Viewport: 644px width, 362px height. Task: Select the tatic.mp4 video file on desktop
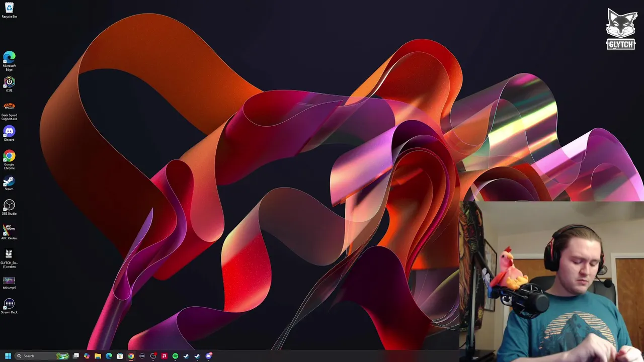9,283
